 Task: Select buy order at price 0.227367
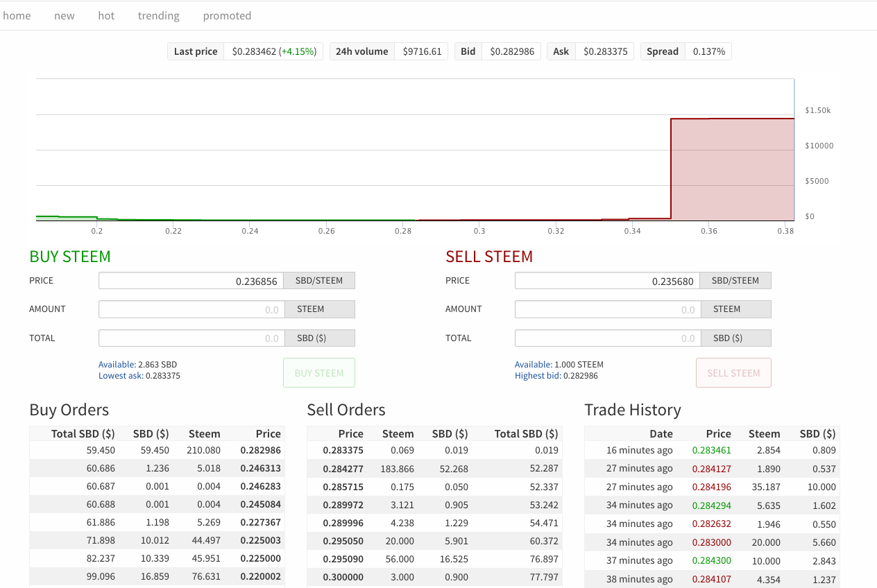(x=157, y=522)
